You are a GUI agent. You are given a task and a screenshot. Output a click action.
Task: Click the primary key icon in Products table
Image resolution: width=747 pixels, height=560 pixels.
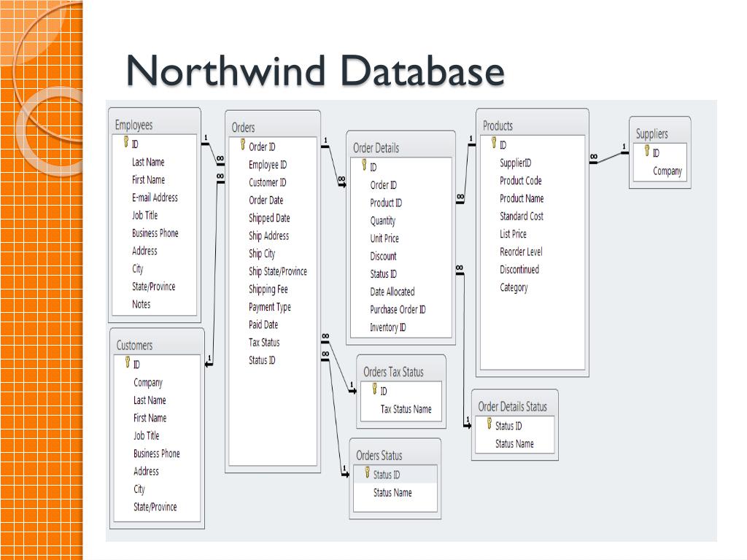click(494, 143)
